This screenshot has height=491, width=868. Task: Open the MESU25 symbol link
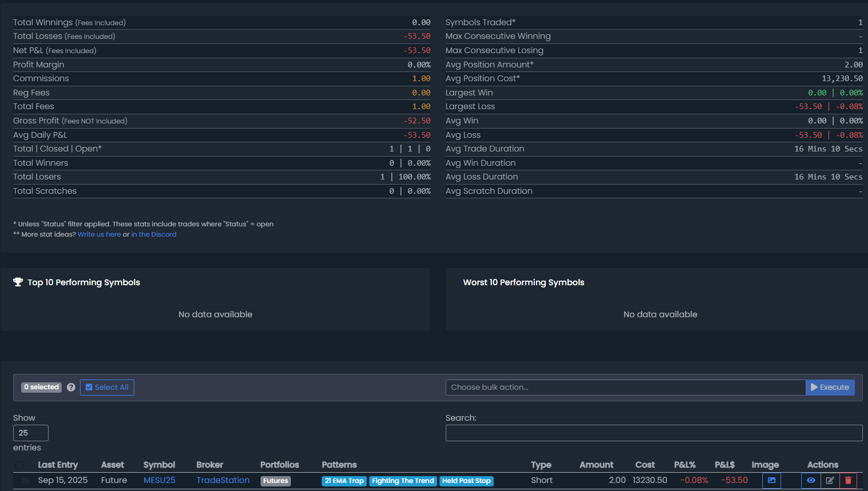point(159,480)
